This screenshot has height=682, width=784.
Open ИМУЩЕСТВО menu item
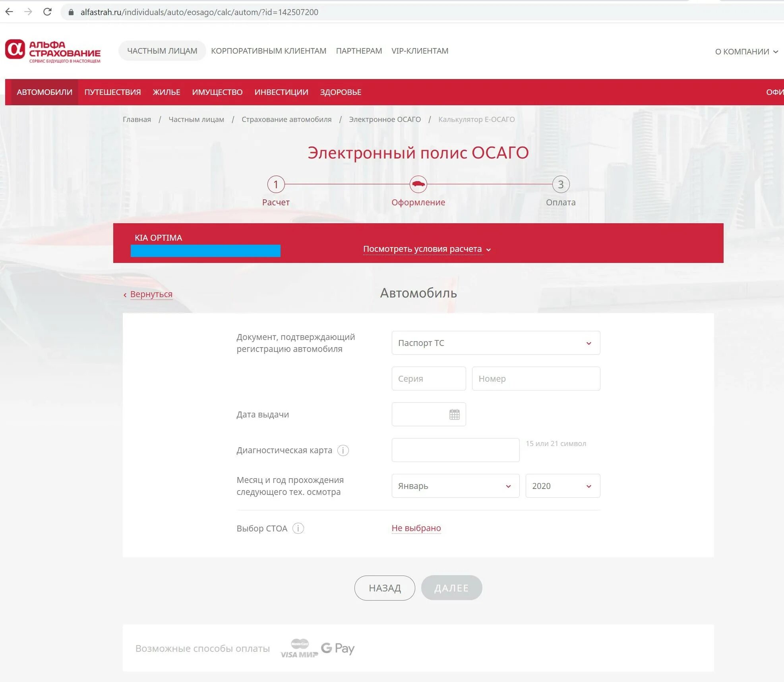[x=217, y=92]
